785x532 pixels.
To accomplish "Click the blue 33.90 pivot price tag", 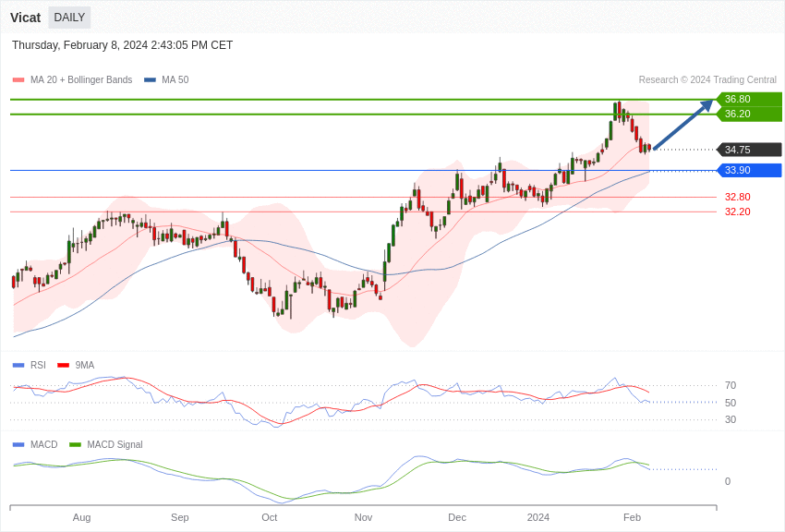I will (748, 170).
